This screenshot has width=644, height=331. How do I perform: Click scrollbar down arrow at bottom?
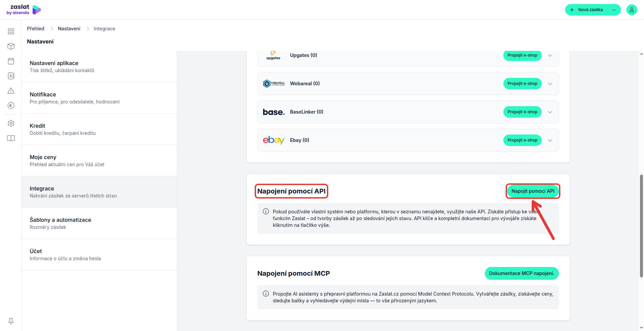[x=641, y=328]
